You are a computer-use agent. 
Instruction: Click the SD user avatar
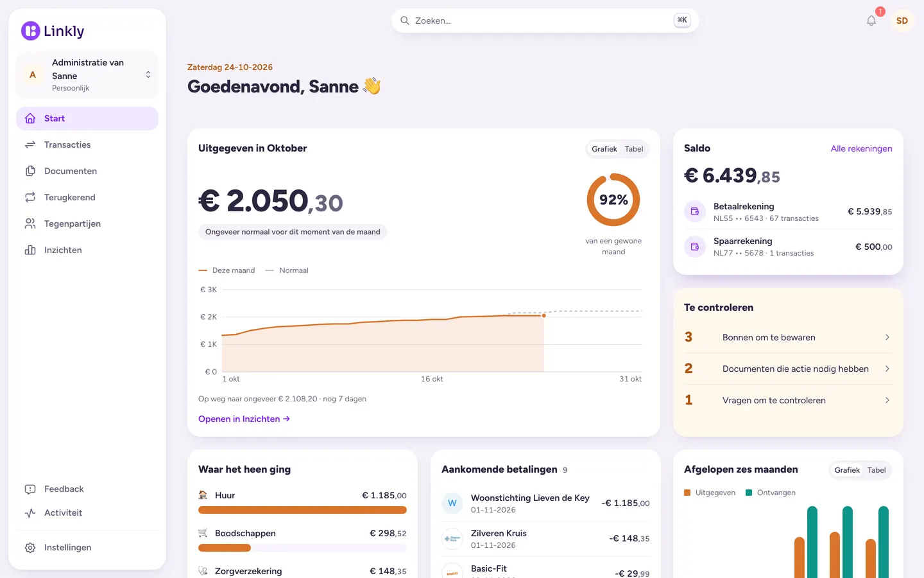pos(902,21)
